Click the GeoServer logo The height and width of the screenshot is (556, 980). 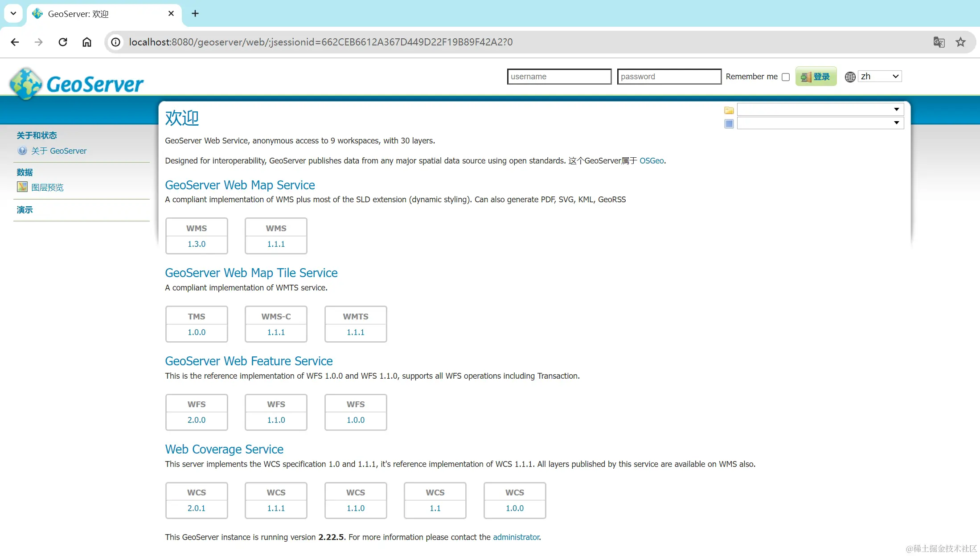tap(77, 84)
